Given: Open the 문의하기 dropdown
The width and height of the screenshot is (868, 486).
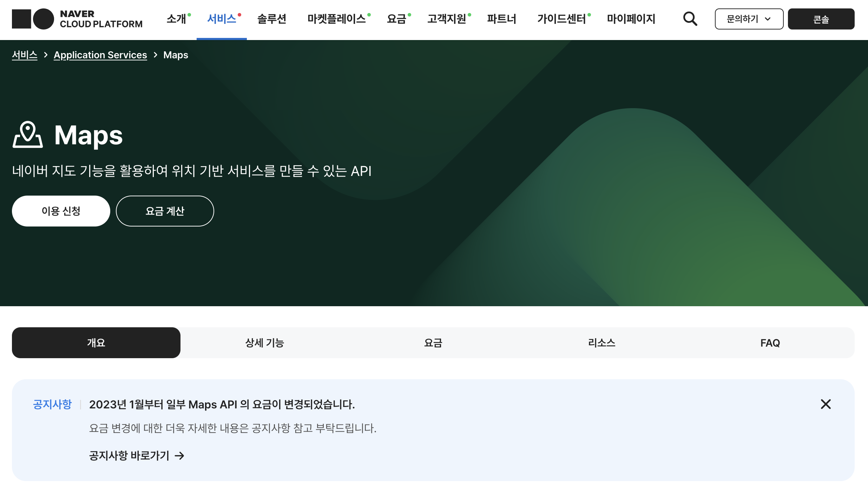Looking at the screenshot, I should (x=749, y=19).
